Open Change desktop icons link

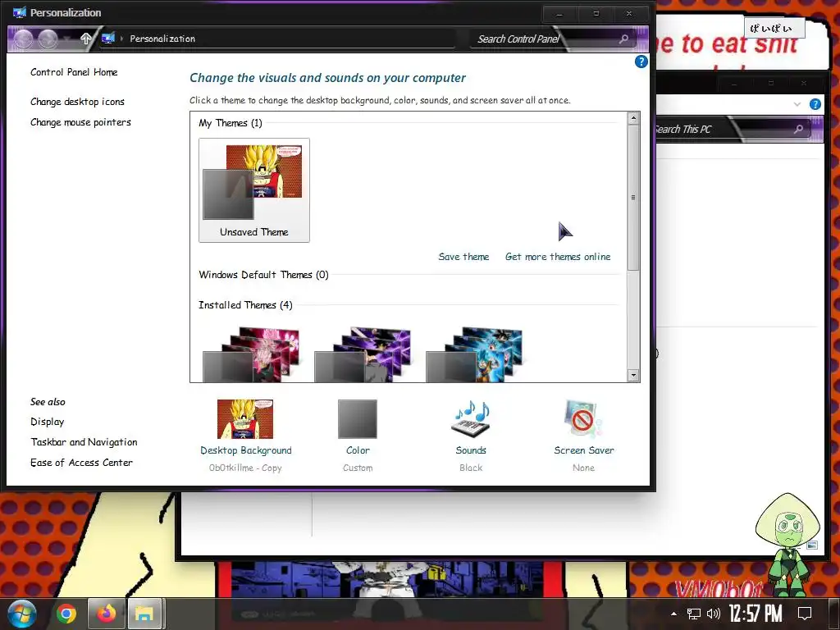(x=77, y=101)
